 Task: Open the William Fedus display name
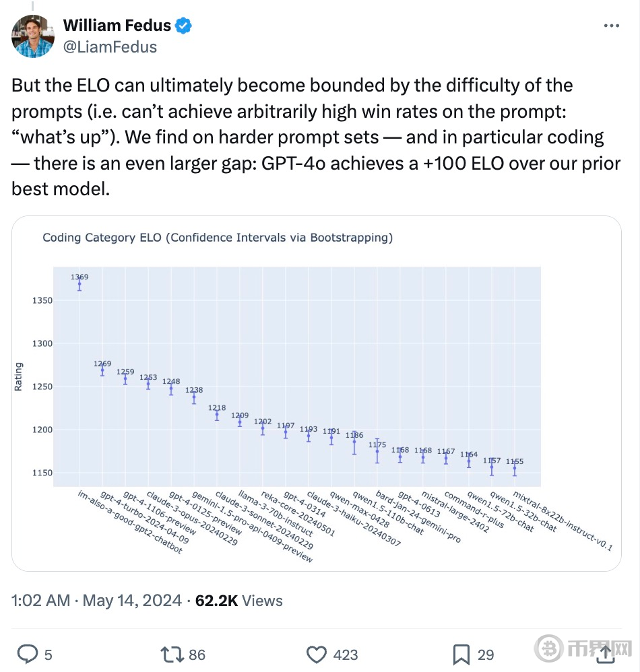[x=117, y=26]
